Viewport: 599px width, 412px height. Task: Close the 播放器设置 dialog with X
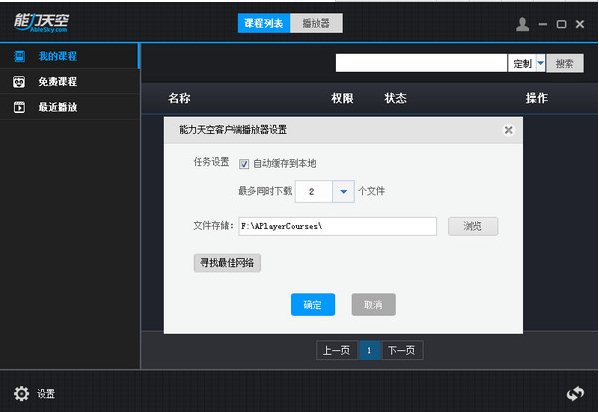[x=508, y=130]
